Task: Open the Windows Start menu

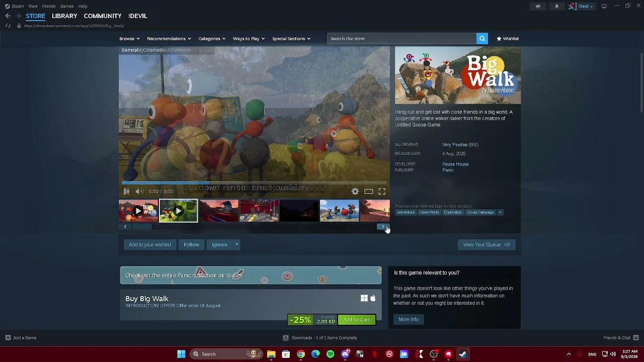Action: (181, 354)
